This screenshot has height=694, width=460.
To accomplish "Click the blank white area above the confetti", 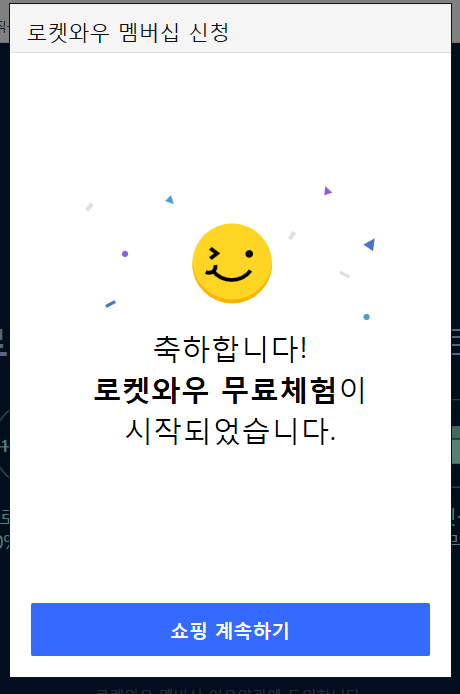I will pos(230,120).
